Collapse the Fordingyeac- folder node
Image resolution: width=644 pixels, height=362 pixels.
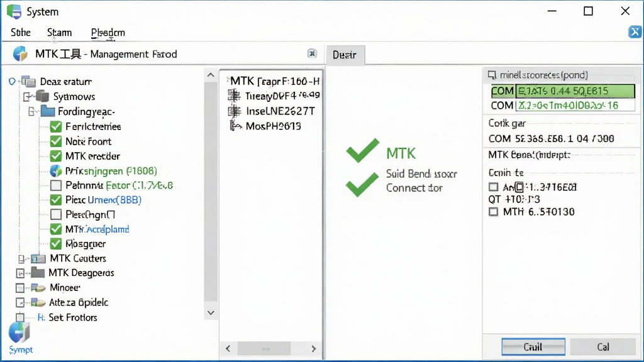click(x=31, y=111)
